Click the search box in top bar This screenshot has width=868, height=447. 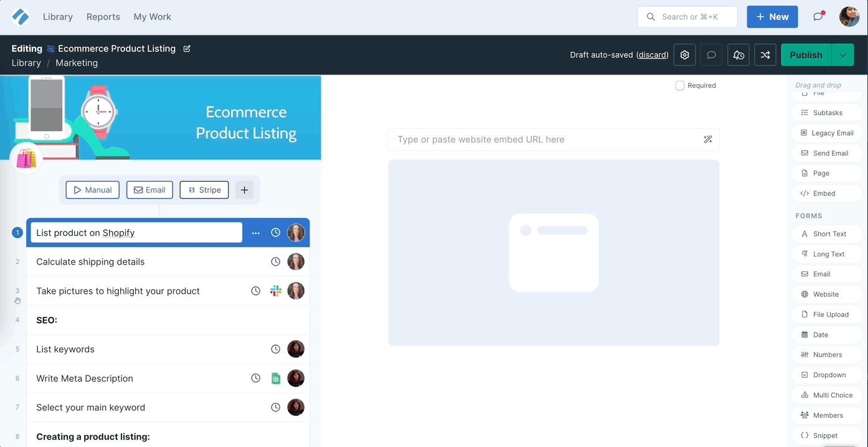coord(687,17)
